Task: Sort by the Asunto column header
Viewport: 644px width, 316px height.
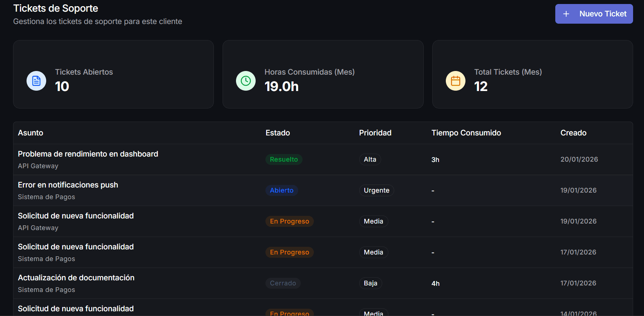Action: pyautogui.click(x=31, y=133)
